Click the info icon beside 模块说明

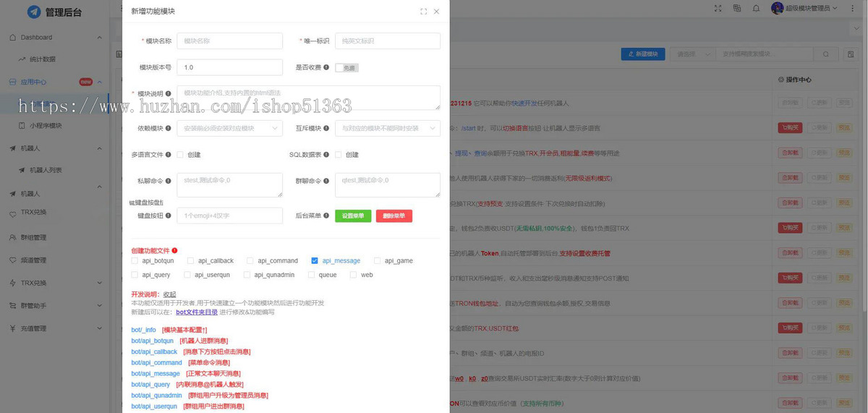(x=169, y=93)
